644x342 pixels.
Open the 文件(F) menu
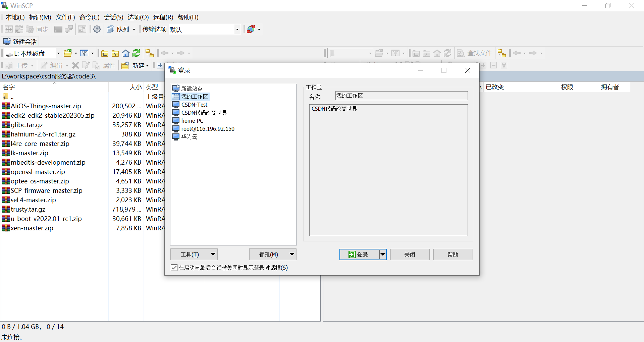point(65,17)
